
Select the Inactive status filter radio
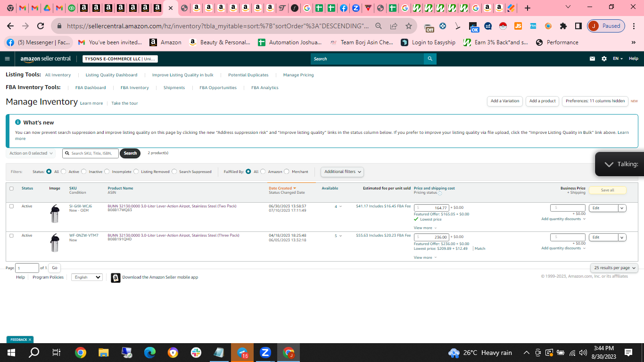coord(84,172)
